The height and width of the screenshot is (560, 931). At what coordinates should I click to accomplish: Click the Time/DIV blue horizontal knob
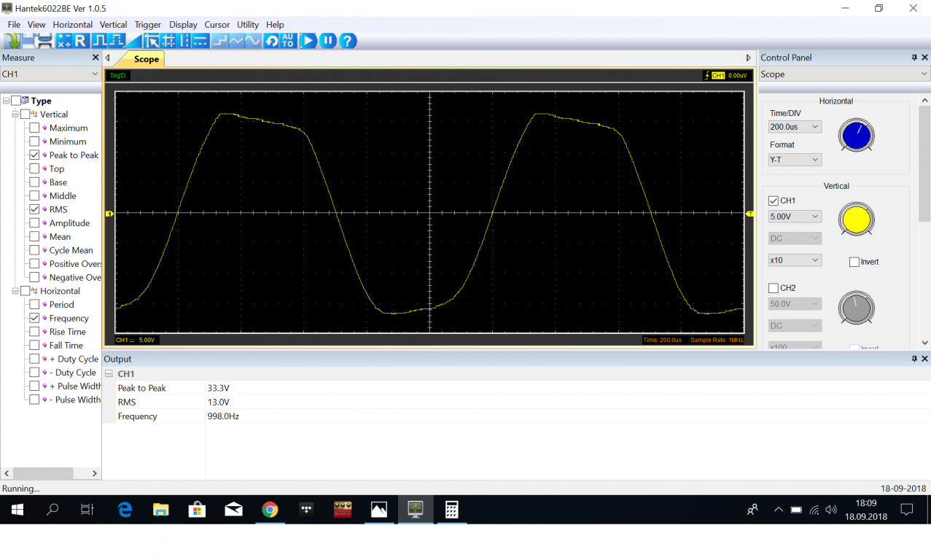coord(856,136)
